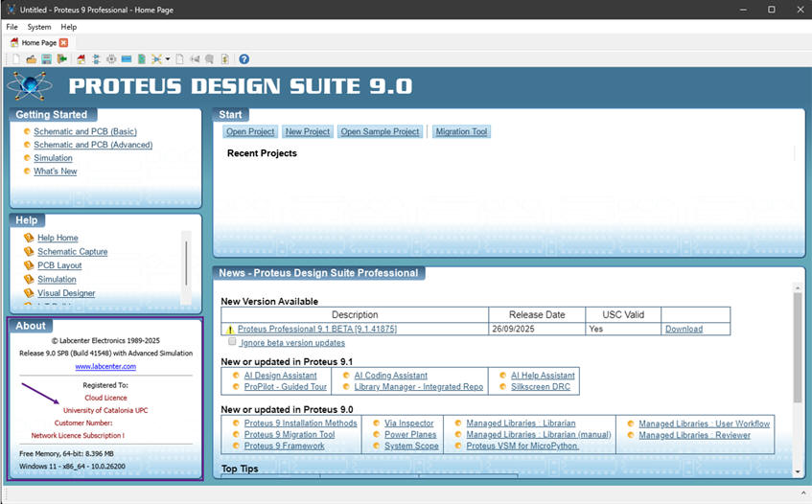
Task: Open AI Help Assistant link
Action: [x=543, y=376]
